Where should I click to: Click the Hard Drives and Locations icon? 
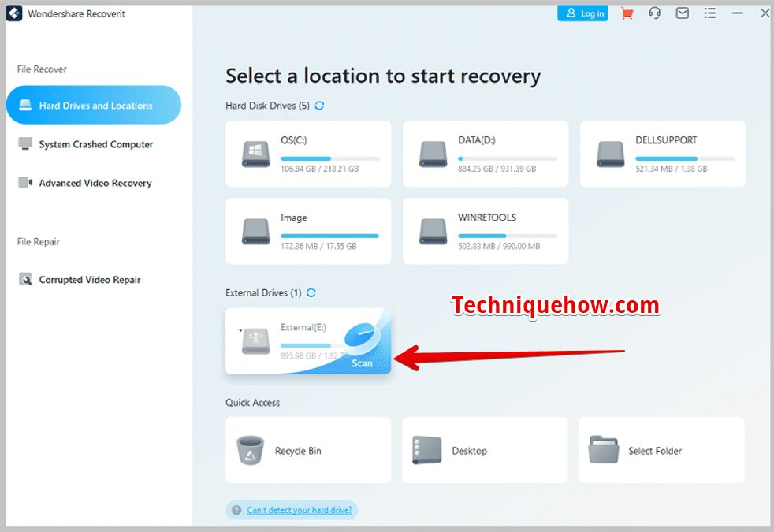click(25, 105)
